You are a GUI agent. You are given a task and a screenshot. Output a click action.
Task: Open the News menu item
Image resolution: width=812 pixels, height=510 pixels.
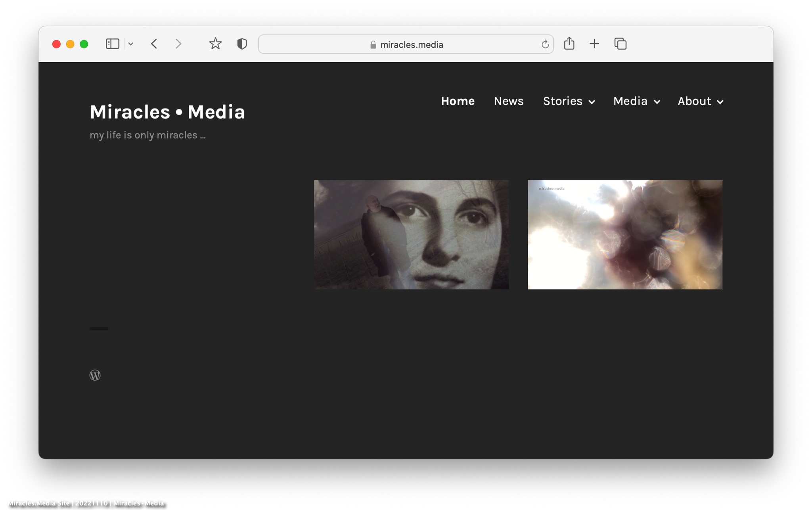pos(509,101)
